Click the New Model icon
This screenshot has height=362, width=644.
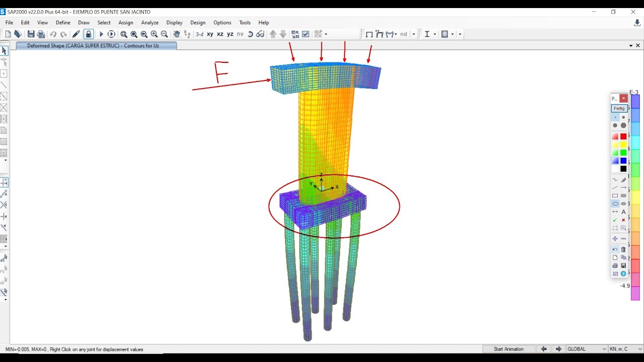(8, 34)
